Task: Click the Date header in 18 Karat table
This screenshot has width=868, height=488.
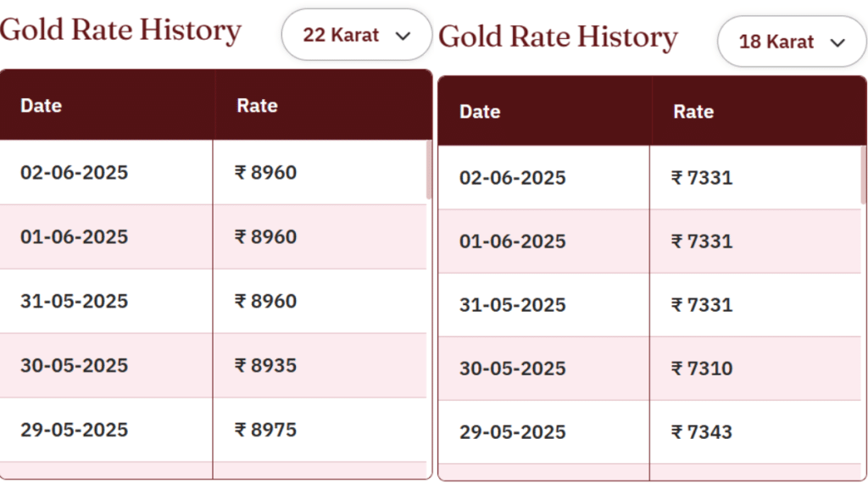Action: [x=480, y=111]
